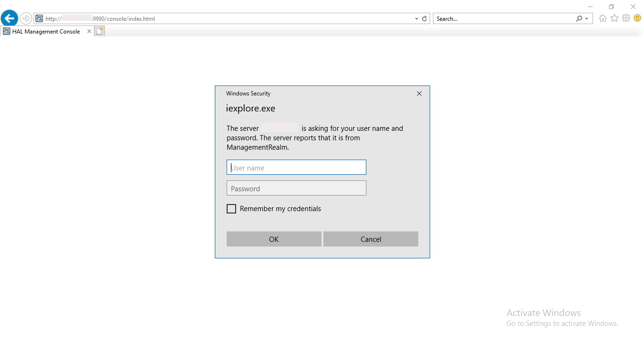
Task: Click the OK button
Action: point(274,239)
